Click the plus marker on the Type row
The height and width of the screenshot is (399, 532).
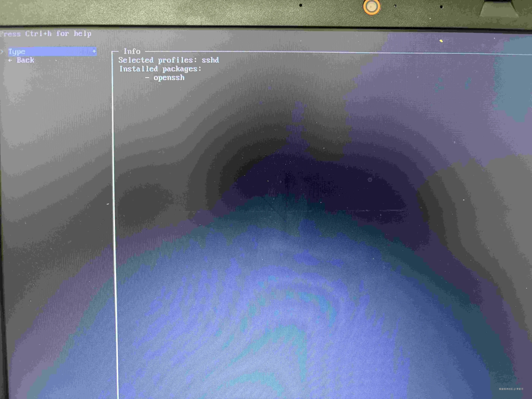(x=94, y=51)
